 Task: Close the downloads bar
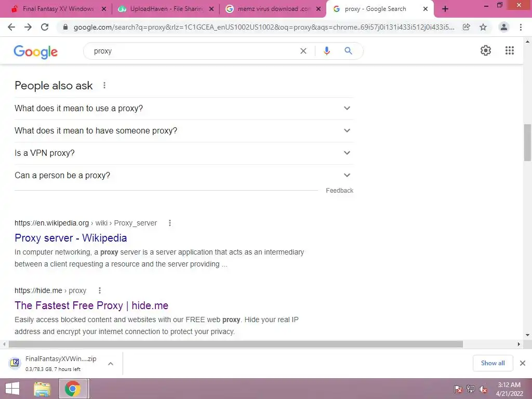tap(523, 363)
